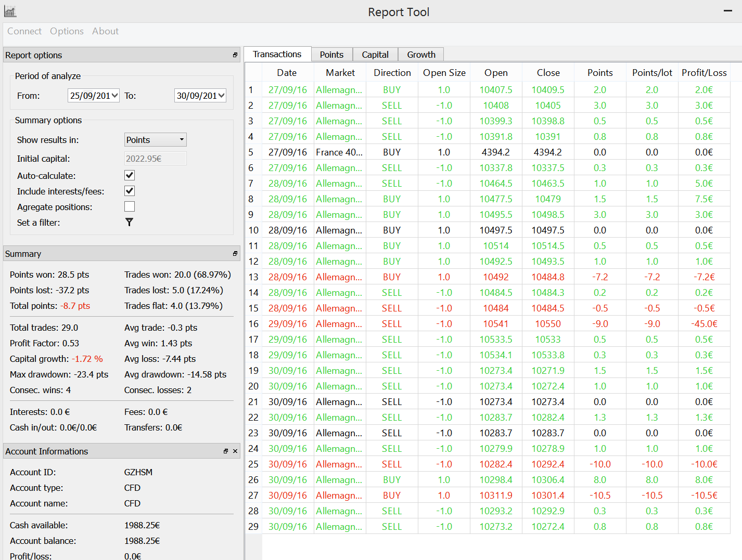Click the Report Tool app icon
The image size is (742, 560).
10,11
